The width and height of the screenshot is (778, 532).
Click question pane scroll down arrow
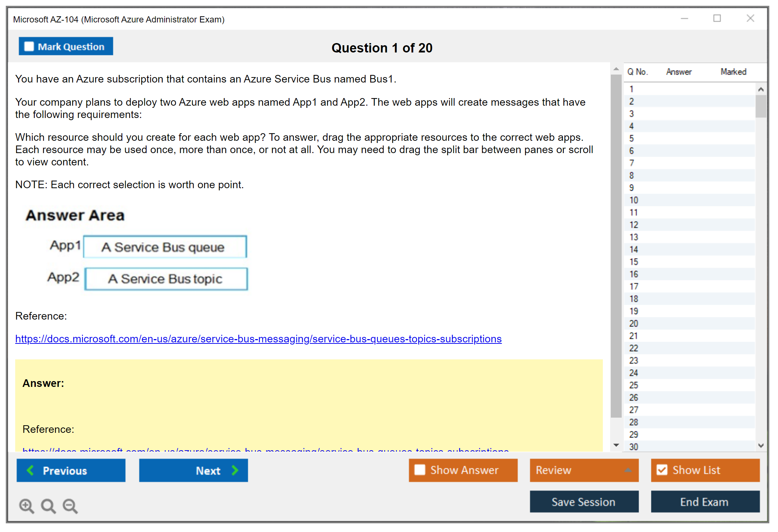[616, 445]
